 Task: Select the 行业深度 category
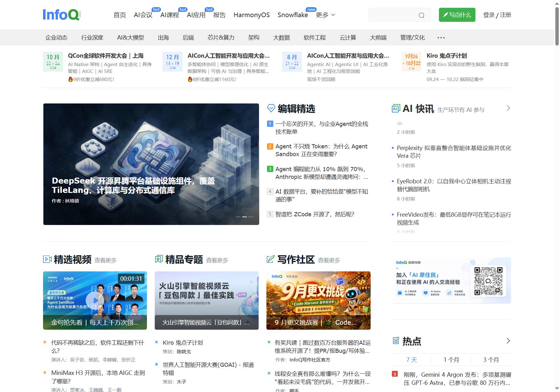coord(92,38)
